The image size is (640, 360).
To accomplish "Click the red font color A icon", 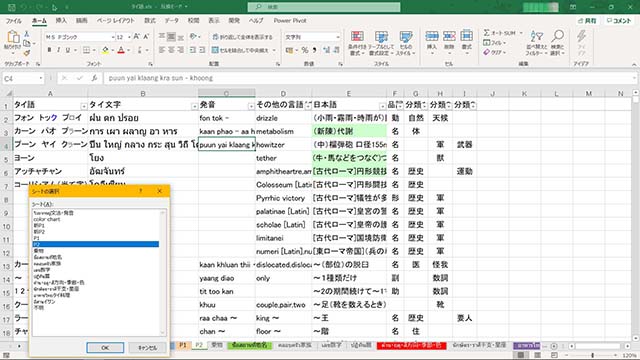I will pos(121,50).
